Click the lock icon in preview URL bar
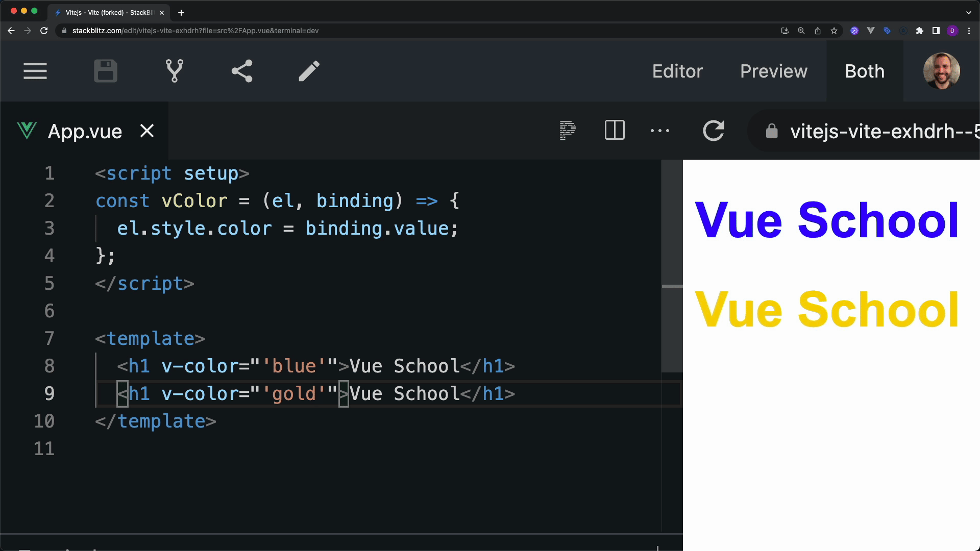 [772, 131]
